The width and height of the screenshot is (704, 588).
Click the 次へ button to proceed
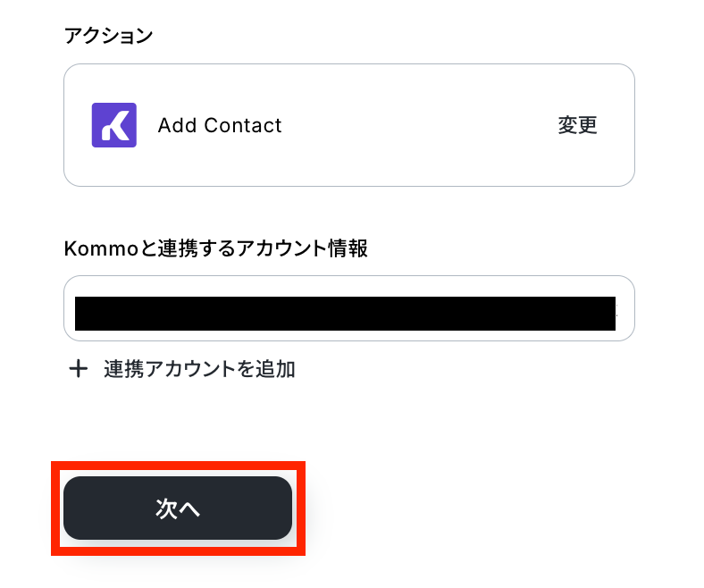(x=178, y=508)
